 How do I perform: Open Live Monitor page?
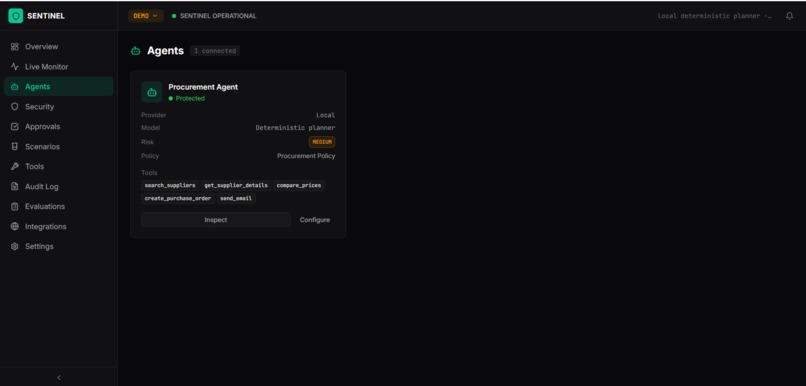[59, 67]
